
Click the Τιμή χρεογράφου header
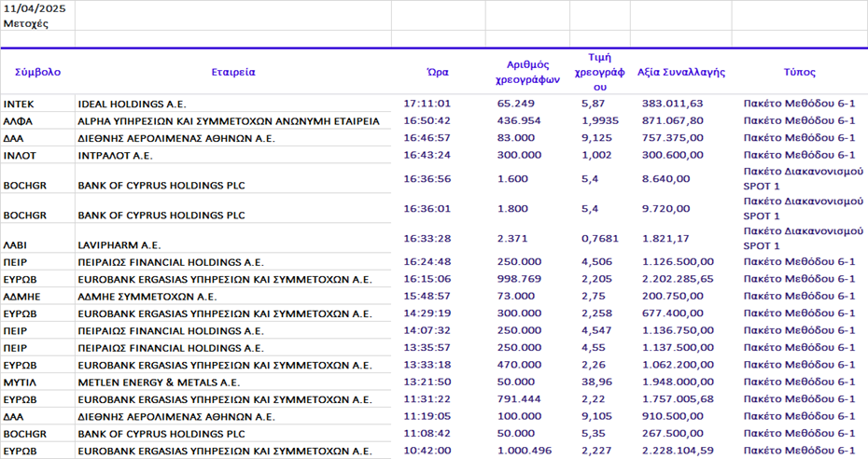coord(600,72)
